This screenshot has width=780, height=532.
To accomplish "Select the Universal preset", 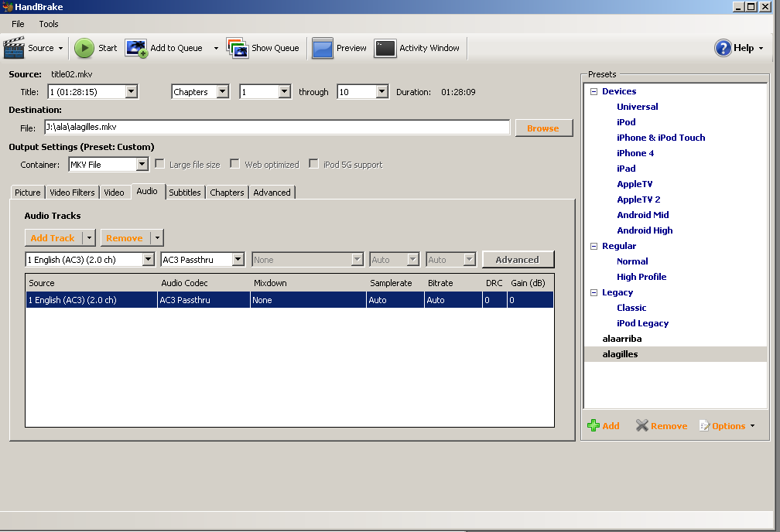I will click(638, 107).
